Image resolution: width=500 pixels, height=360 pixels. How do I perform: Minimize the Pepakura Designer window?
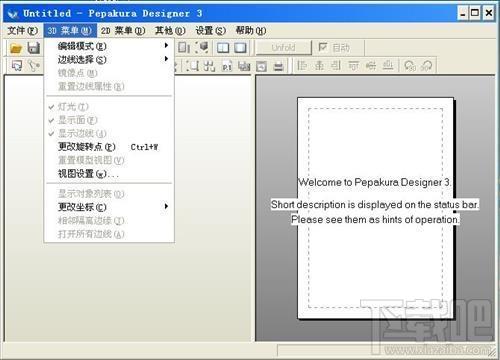click(x=463, y=14)
